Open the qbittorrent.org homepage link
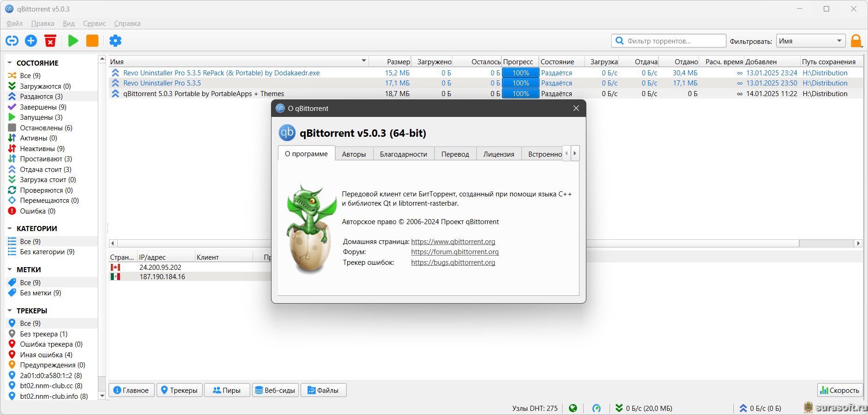This screenshot has height=415, width=868. point(453,241)
